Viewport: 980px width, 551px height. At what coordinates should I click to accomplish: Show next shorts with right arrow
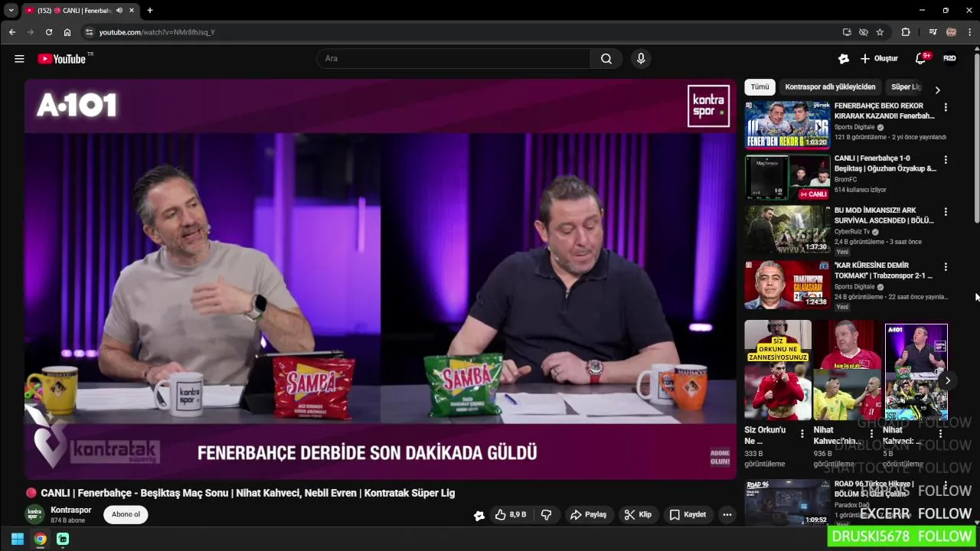point(947,380)
